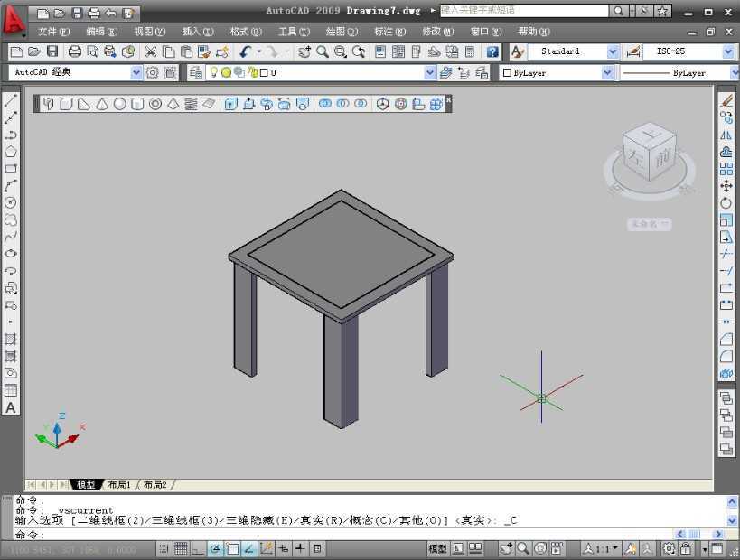Open the Array modify tool
Viewport: 740px width, 560px height.
click(726, 168)
